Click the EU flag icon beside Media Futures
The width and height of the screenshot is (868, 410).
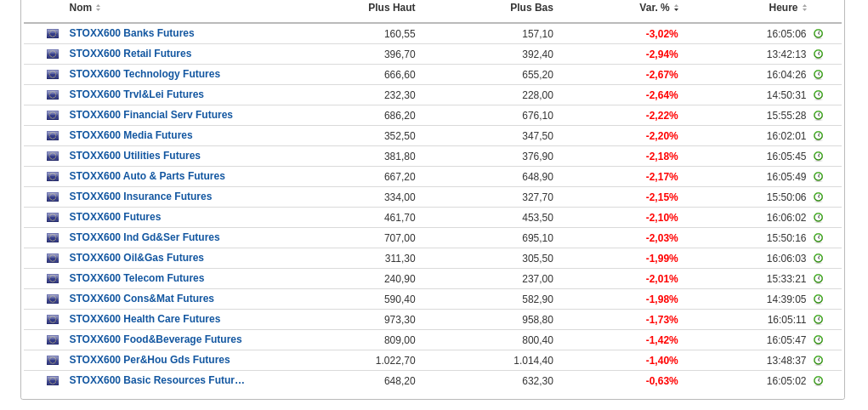53,136
